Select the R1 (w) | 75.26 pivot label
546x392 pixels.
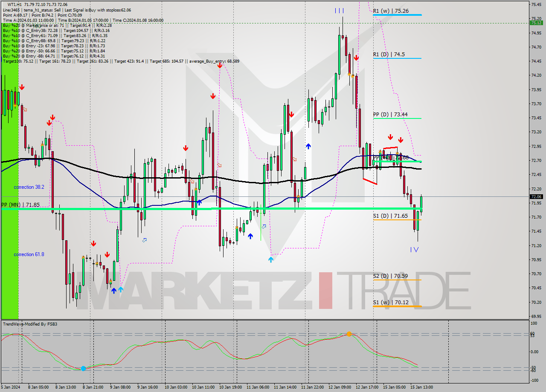tap(391, 11)
